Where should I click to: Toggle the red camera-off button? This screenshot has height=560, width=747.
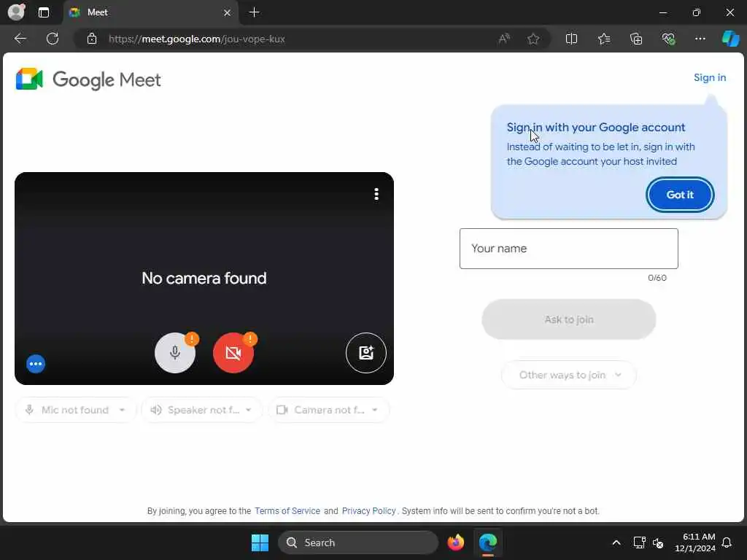[x=233, y=353]
